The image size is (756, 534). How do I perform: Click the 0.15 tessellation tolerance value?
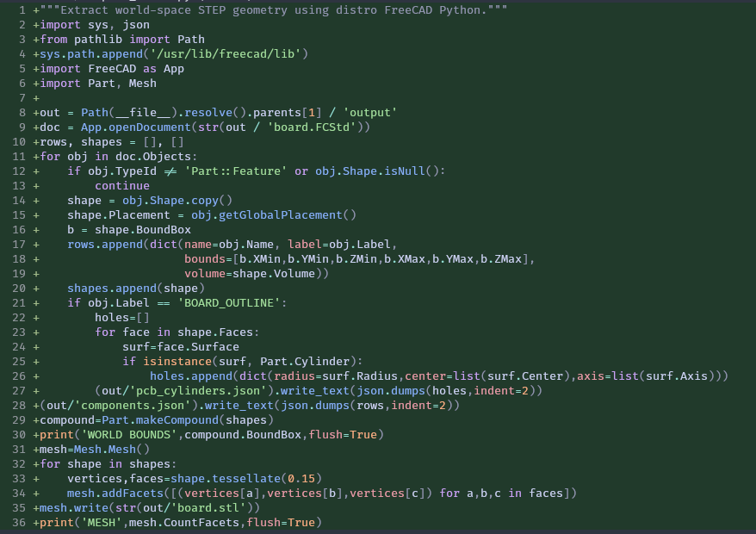[x=301, y=479]
